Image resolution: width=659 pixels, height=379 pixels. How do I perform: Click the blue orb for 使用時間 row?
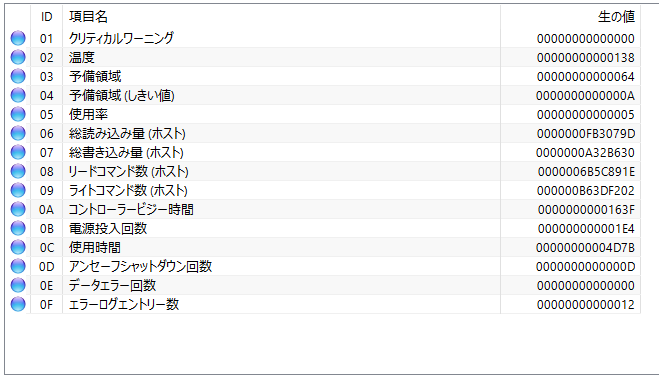pyautogui.click(x=18, y=247)
